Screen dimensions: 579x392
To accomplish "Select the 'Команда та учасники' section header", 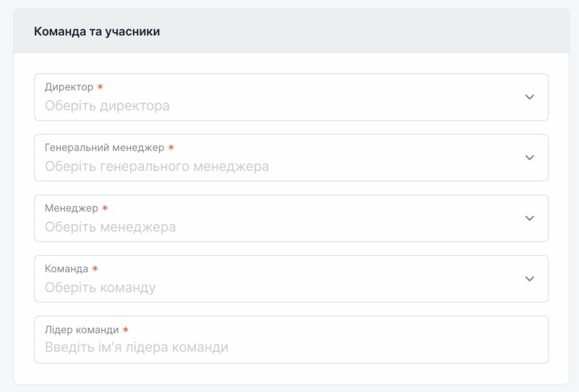I will 97,32.
